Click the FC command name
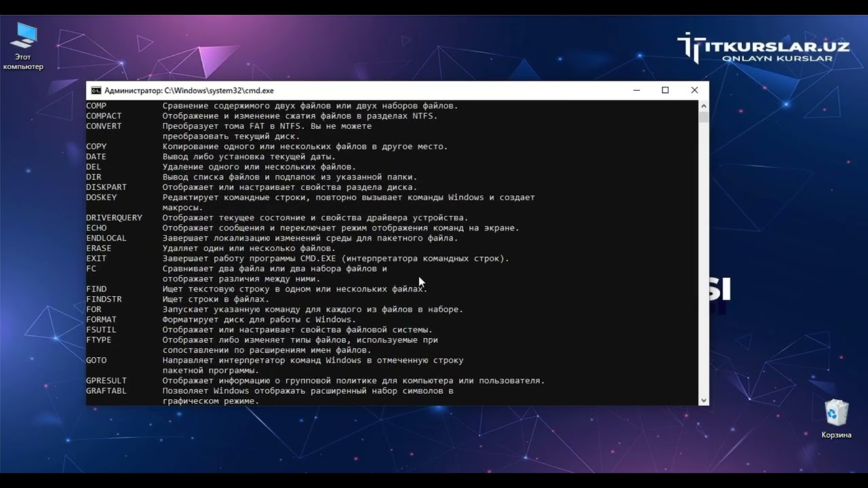 91,268
